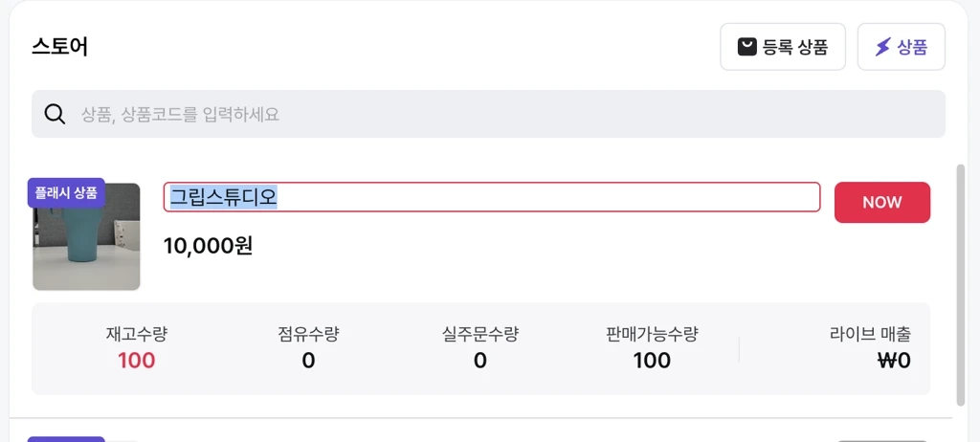The image size is (980, 442).
Task: Click the 재고수량 stat label
Action: [137, 334]
